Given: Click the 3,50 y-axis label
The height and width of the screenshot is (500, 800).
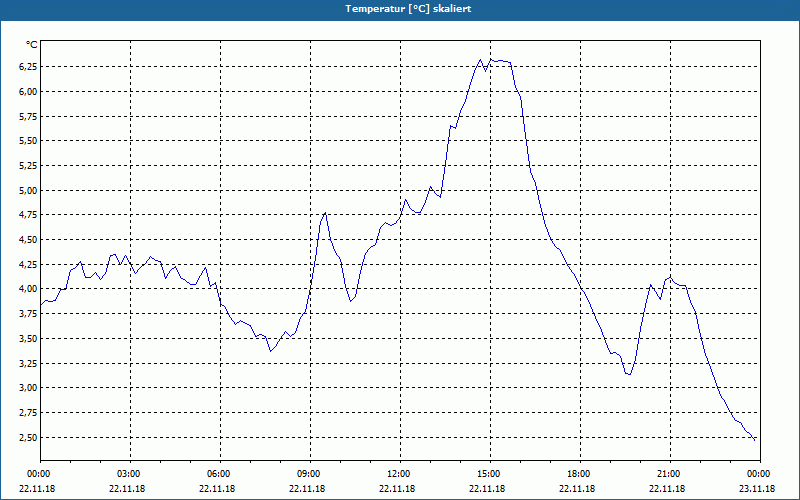Looking at the screenshot, I should click(x=29, y=338).
